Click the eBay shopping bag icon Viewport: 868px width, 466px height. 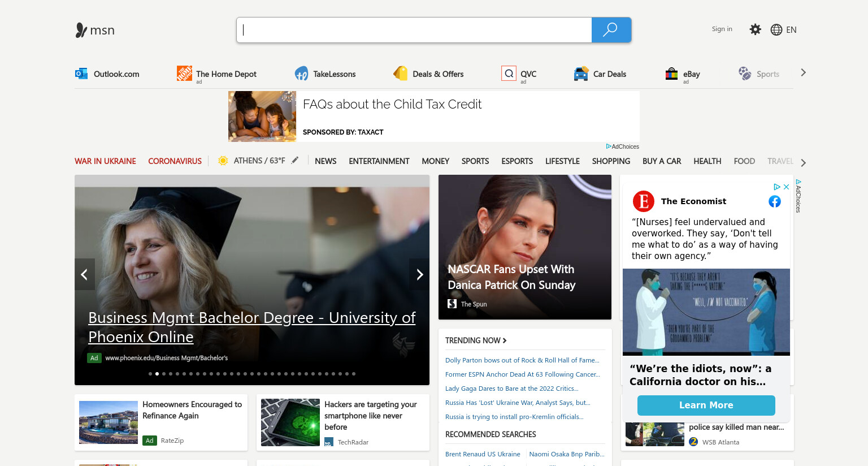(x=671, y=74)
